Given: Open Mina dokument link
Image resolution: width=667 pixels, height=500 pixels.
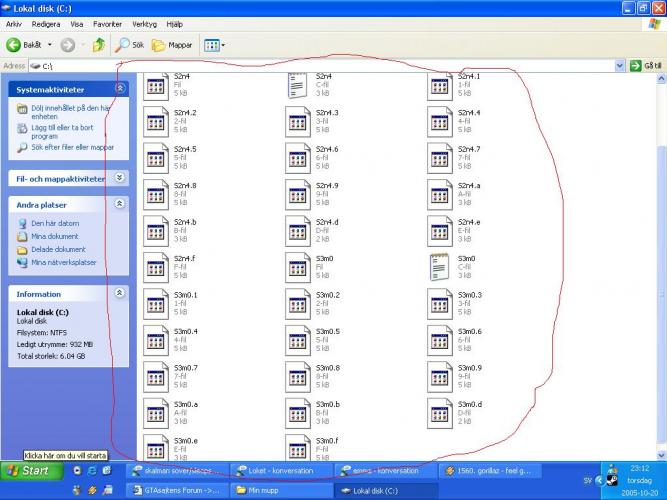Looking at the screenshot, I should point(54,236).
